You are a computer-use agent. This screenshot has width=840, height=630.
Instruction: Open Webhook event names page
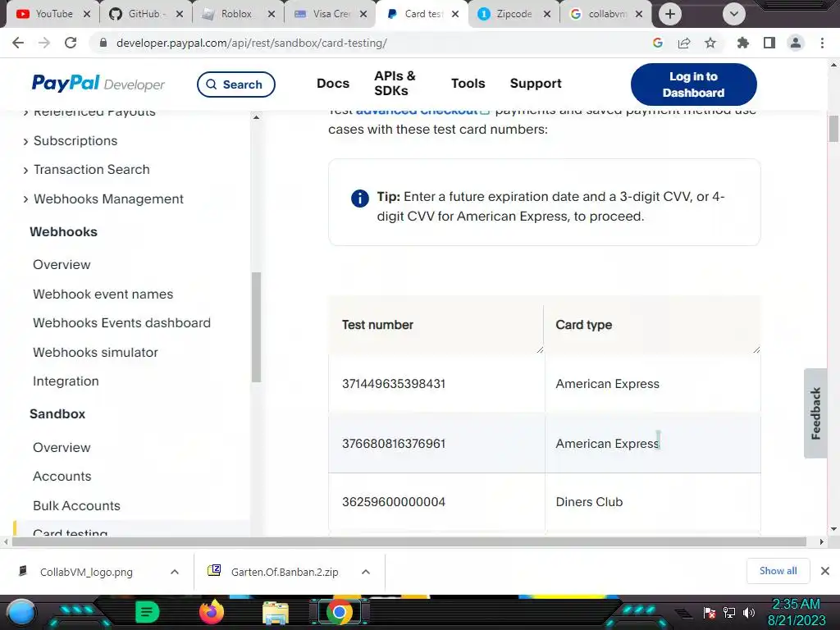click(103, 294)
